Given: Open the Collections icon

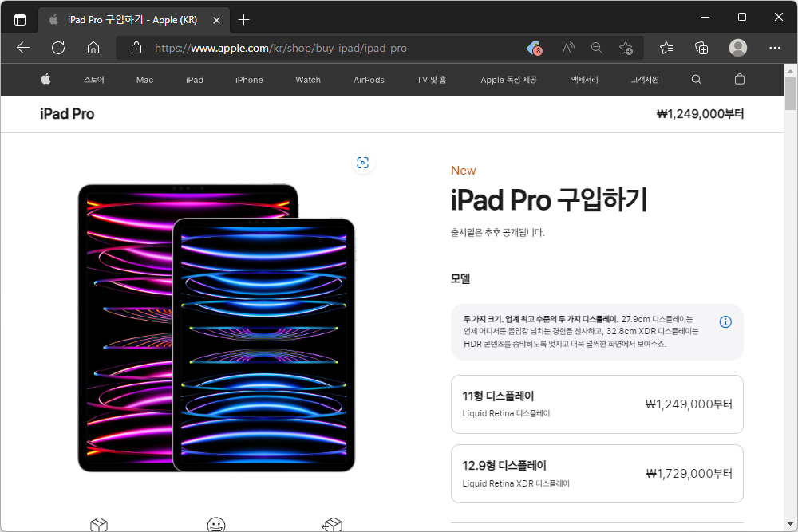Looking at the screenshot, I should [x=701, y=49].
